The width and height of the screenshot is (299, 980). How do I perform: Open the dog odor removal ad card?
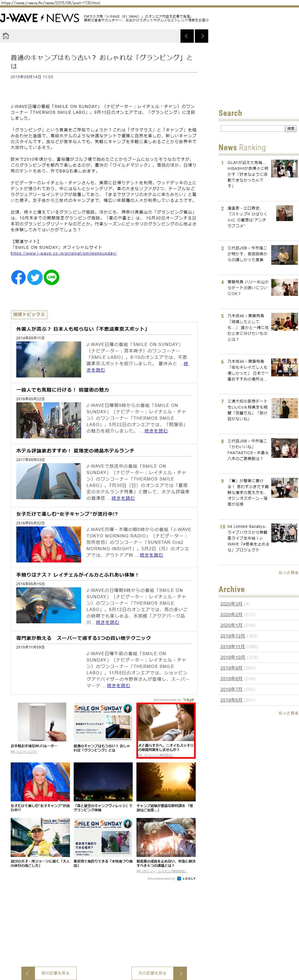point(166,730)
